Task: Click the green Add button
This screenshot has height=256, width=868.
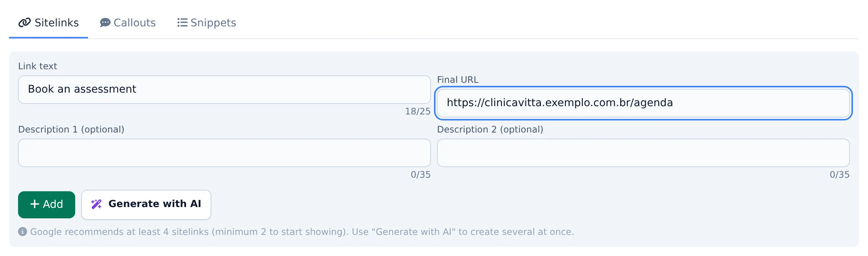Action: (x=47, y=204)
